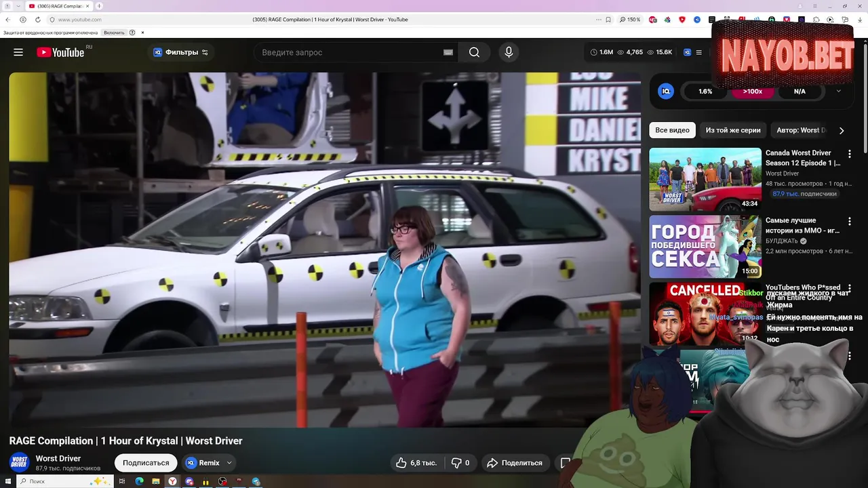The height and width of the screenshot is (488, 868).
Task: Select the Из той же серии chip
Action: click(733, 130)
